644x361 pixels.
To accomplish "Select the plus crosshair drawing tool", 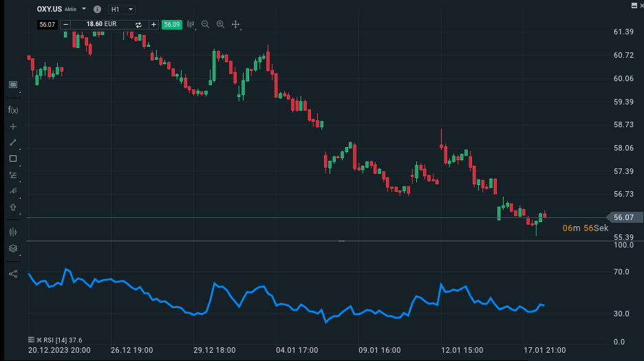I will [x=13, y=127].
